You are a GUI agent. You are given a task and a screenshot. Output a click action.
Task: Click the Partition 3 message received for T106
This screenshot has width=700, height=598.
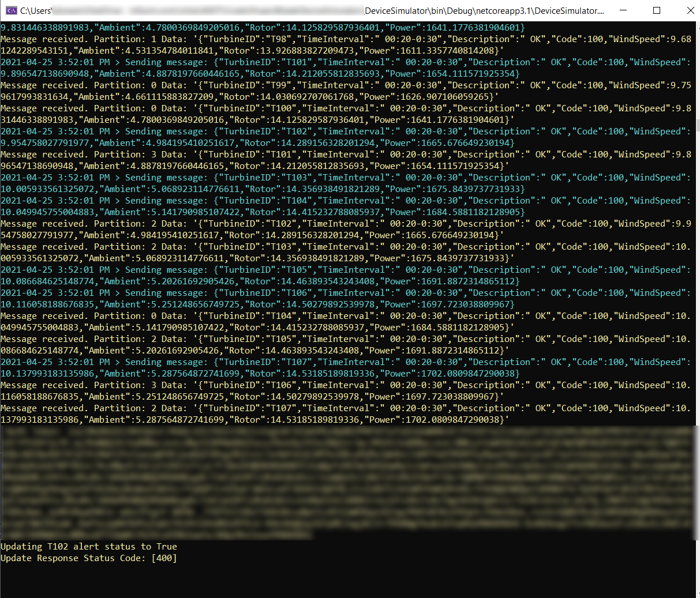345,385
